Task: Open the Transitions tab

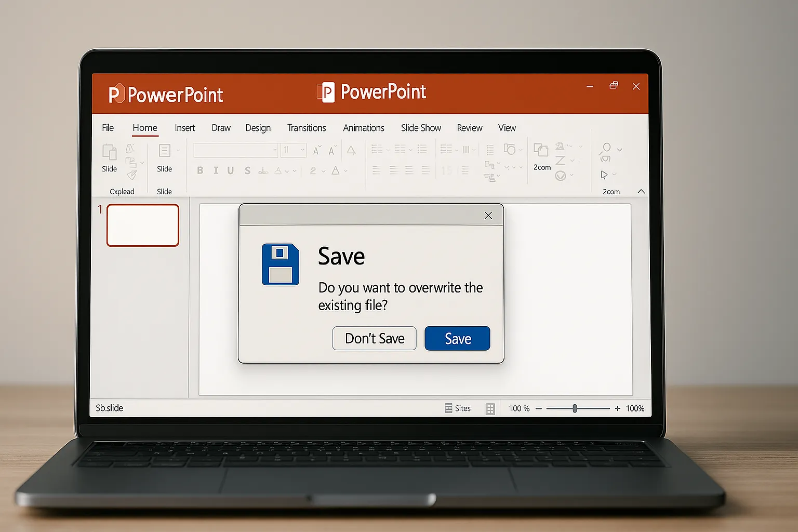Action: click(307, 128)
